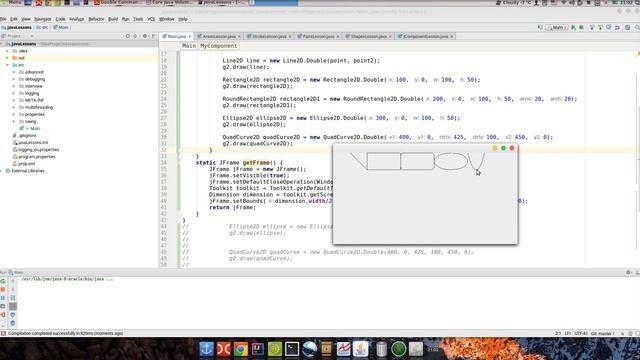
Task: Switch to the Main.java editor tab
Action: 176,36
